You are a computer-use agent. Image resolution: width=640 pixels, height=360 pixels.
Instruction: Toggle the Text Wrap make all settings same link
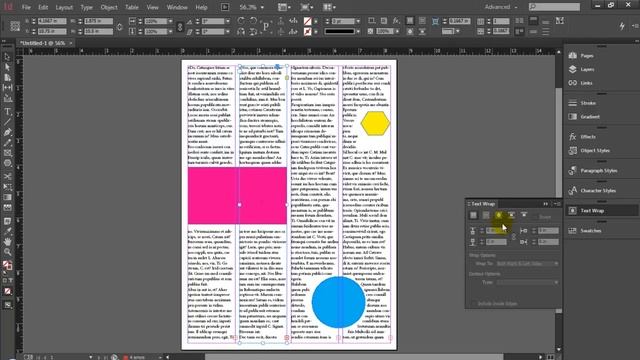pos(513,236)
